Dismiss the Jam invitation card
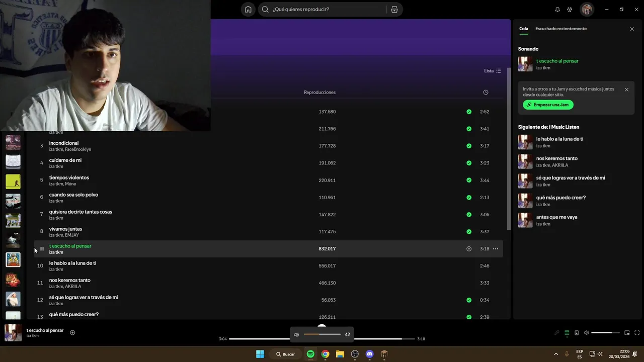This screenshot has width=644, height=362. [x=626, y=89]
